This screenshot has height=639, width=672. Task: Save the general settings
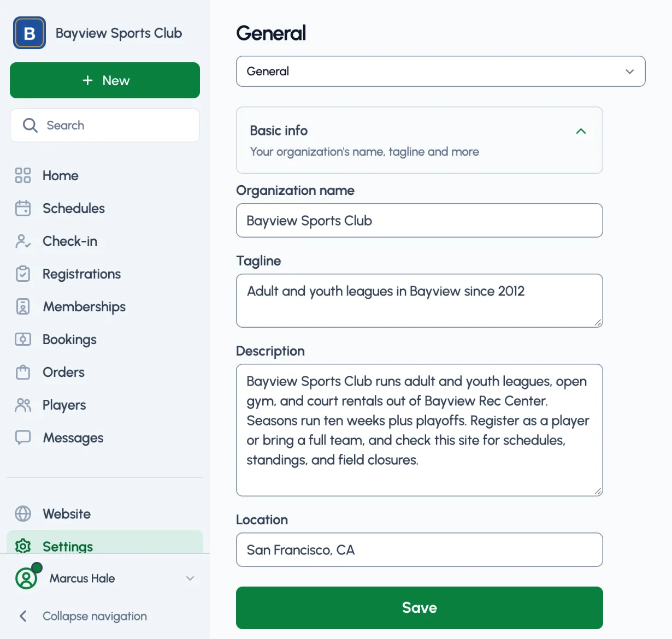click(x=420, y=608)
